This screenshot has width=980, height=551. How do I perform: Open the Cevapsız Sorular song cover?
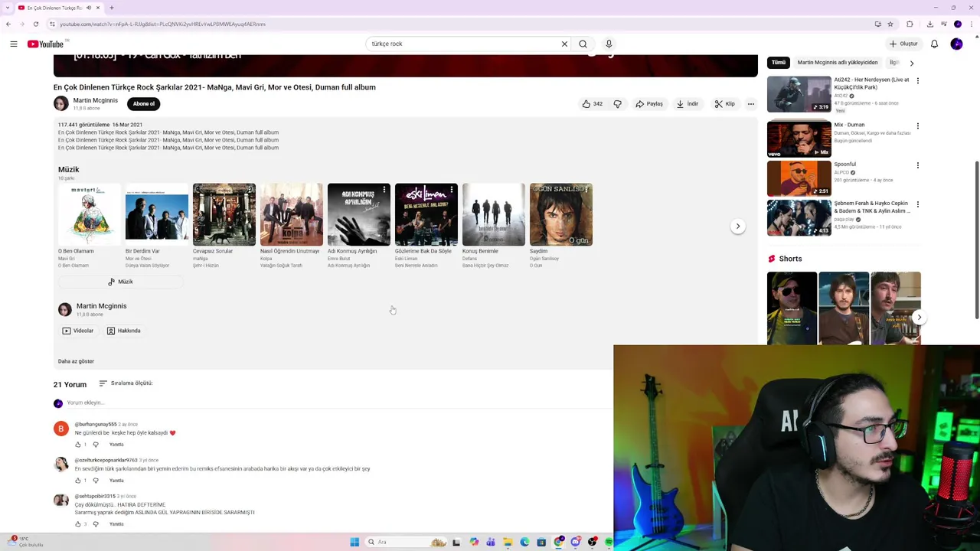point(224,214)
